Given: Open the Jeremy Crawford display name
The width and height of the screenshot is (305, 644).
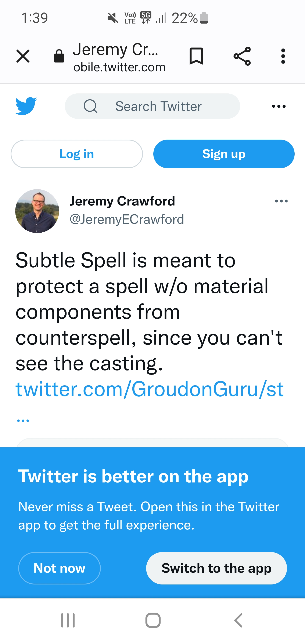Looking at the screenshot, I should tap(122, 201).
